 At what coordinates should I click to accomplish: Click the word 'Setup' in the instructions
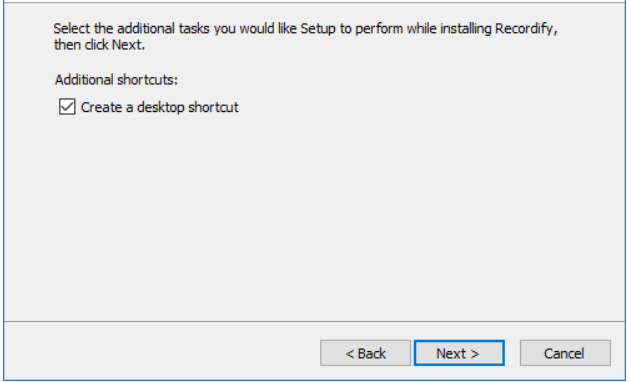click(318, 29)
